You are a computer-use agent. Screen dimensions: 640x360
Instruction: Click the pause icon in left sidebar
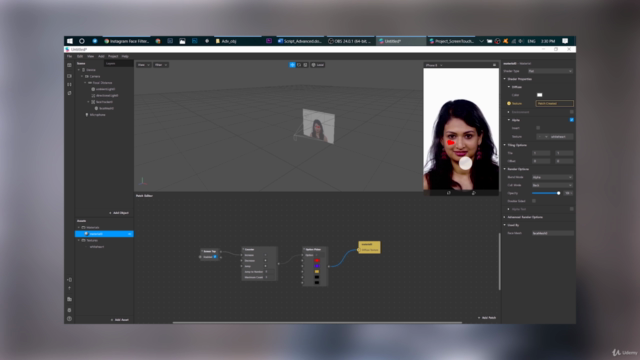pyautogui.click(x=69, y=84)
